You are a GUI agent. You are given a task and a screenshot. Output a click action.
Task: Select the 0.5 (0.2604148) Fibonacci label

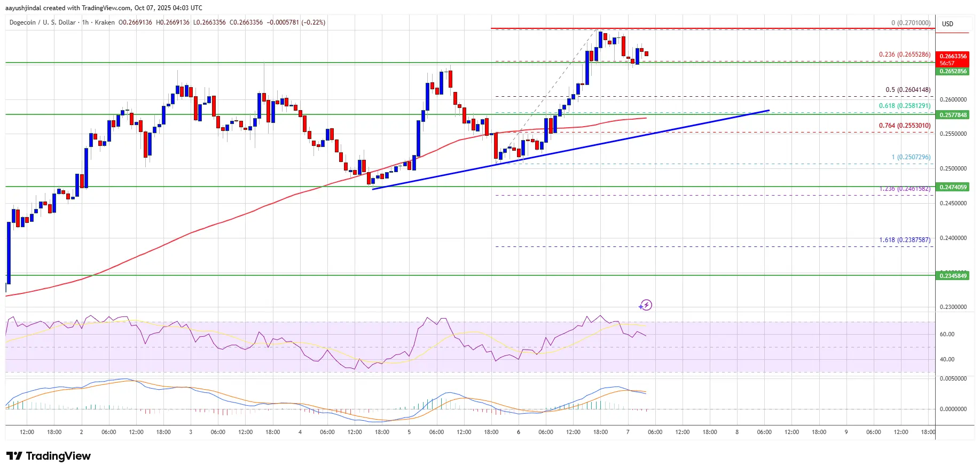tap(907, 90)
